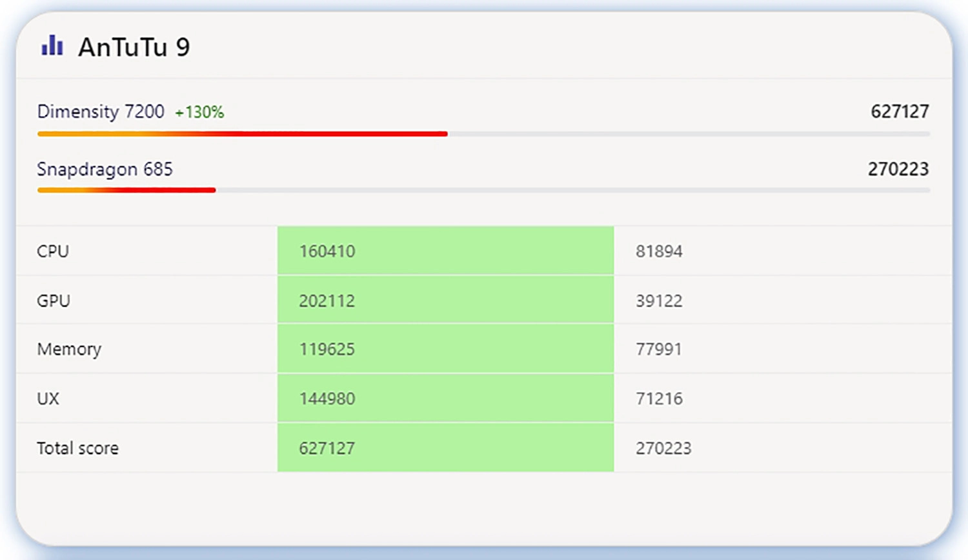The image size is (968, 560).
Task: Click UX score 144980
Action: pyautogui.click(x=327, y=399)
